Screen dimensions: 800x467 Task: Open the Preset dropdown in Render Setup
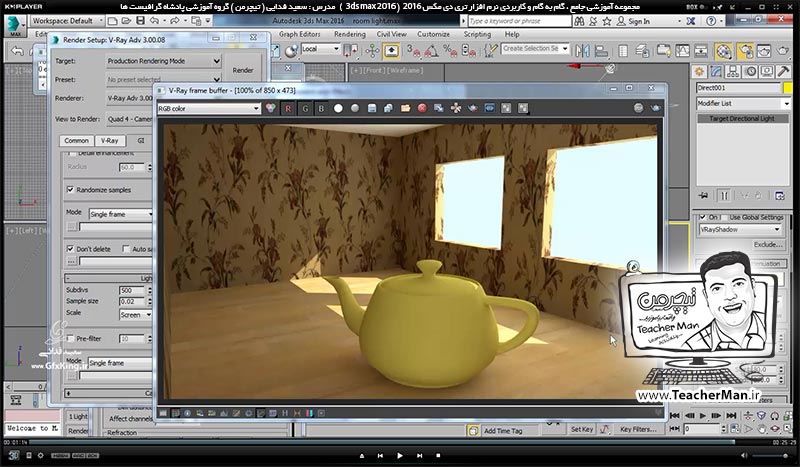(164, 80)
